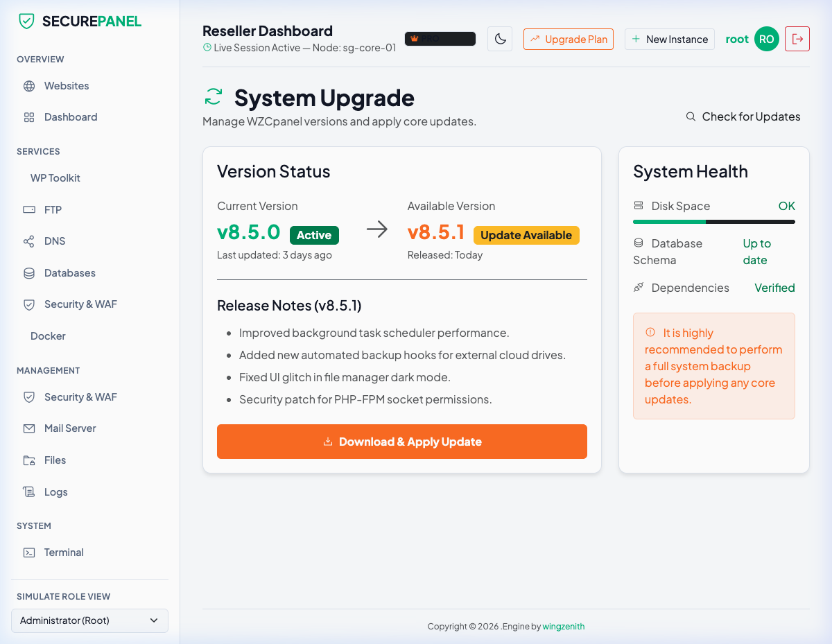Click "Fixed UI glitch in file manager dark mode."
This screenshot has width=832, height=644.
point(345,377)
